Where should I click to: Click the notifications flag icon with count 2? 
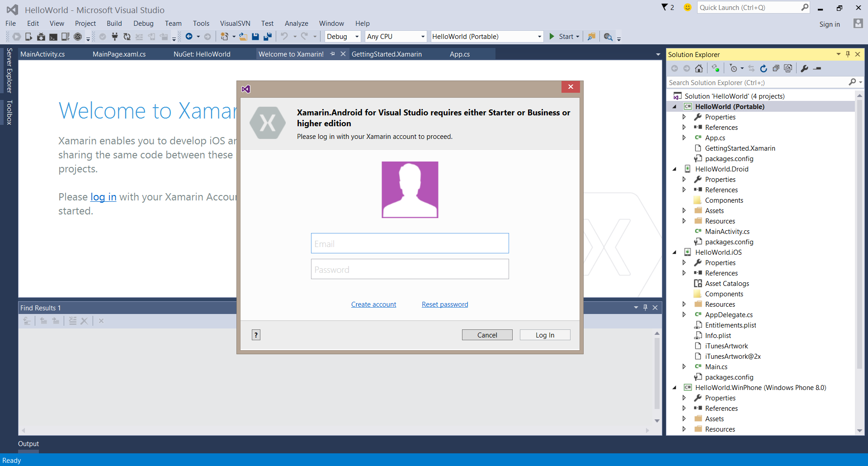668,7
